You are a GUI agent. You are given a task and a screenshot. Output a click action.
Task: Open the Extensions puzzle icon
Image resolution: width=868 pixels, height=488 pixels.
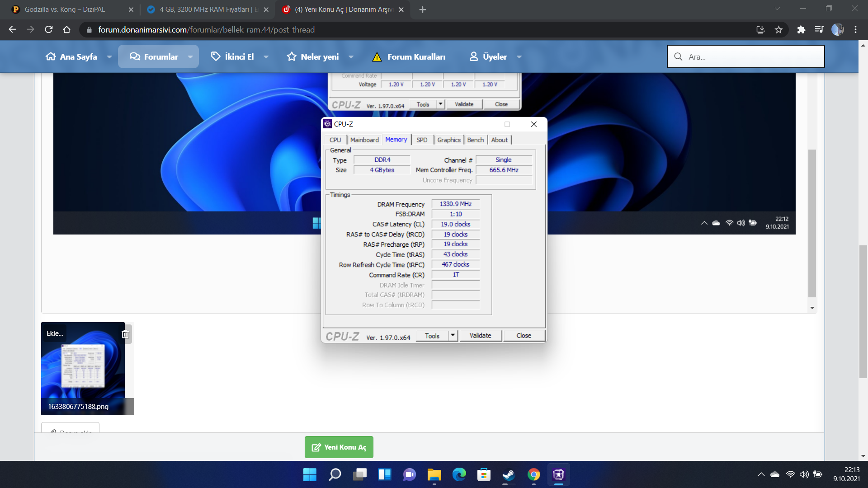pos(801,30)
